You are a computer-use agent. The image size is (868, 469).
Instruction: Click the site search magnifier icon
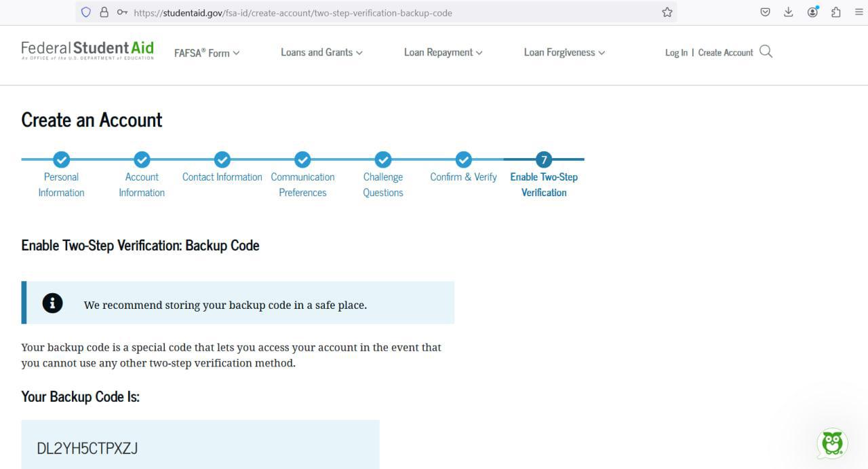766,52
